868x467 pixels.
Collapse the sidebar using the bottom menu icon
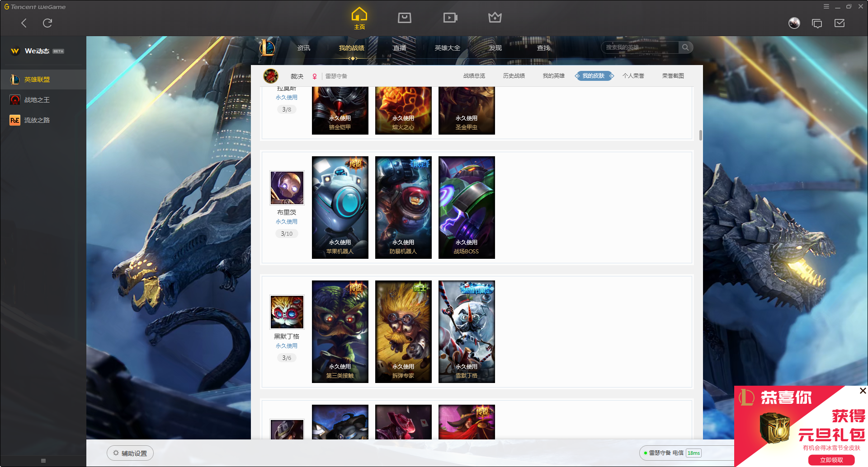coord(43,461)
